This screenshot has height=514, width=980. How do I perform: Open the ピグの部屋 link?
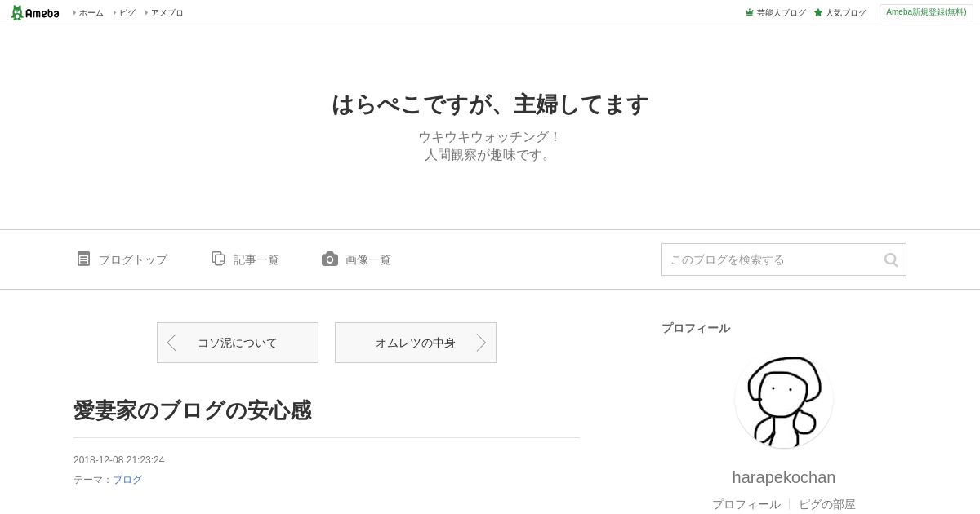pyautogui.click(x=827, y=504)
